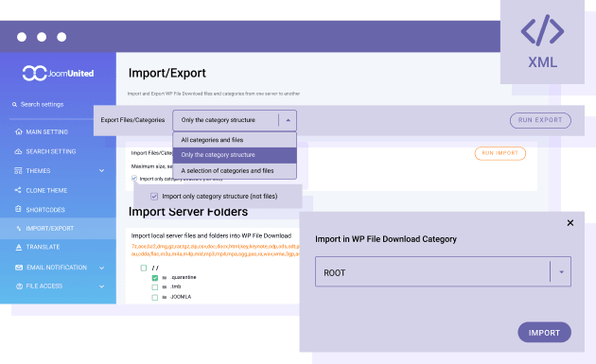Viewport: 596px width, 364px height.
Task: Click the 'Import Server Folders' heading
Action: [188, 212]
